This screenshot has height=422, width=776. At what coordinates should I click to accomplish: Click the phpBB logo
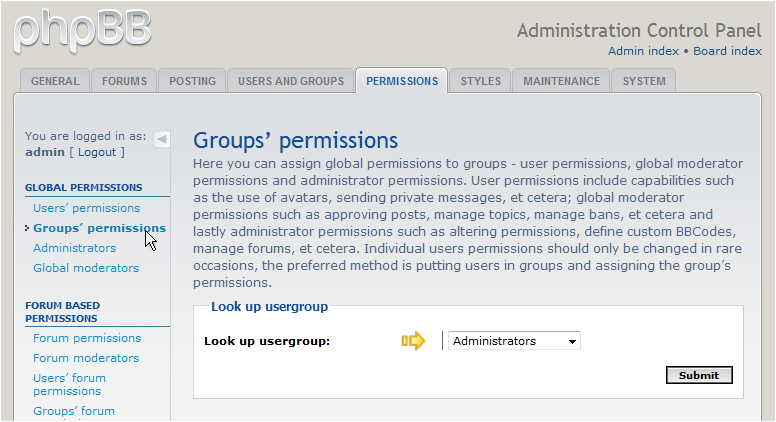(82, 30)
